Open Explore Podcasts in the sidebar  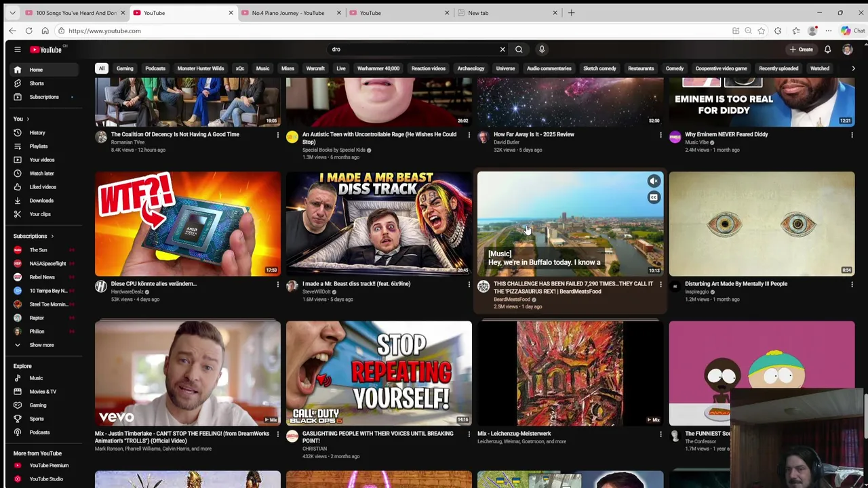(x=39, y=432)
